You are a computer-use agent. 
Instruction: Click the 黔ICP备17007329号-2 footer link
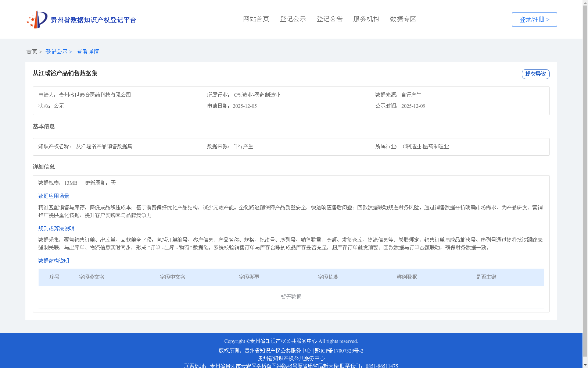point(339,351)
